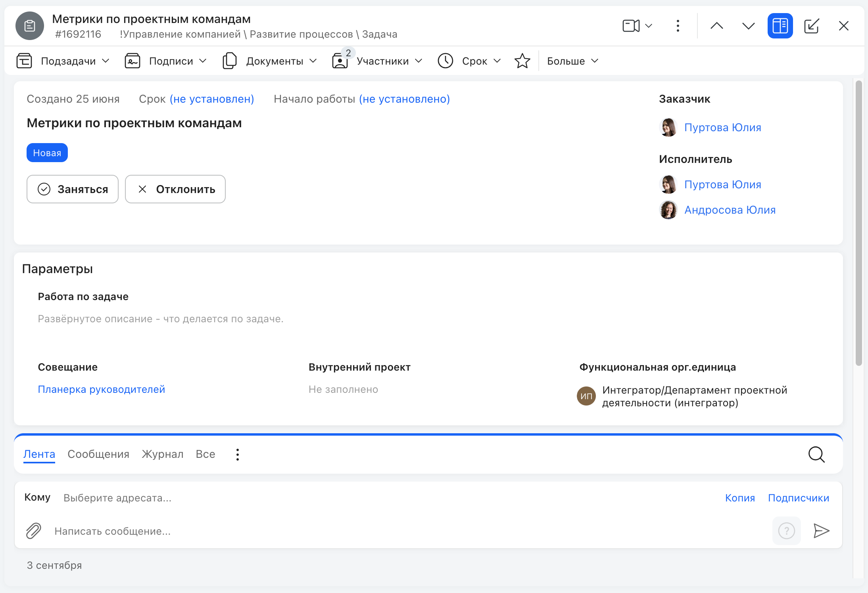Click the Подписи signatures icon
Screen dimensions: 868x593
(133, 61)
